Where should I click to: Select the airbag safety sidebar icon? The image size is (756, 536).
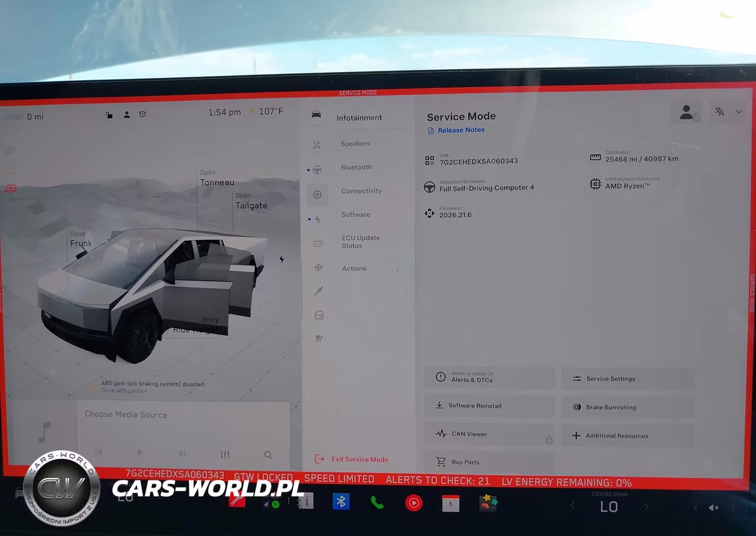coord(319,339)
